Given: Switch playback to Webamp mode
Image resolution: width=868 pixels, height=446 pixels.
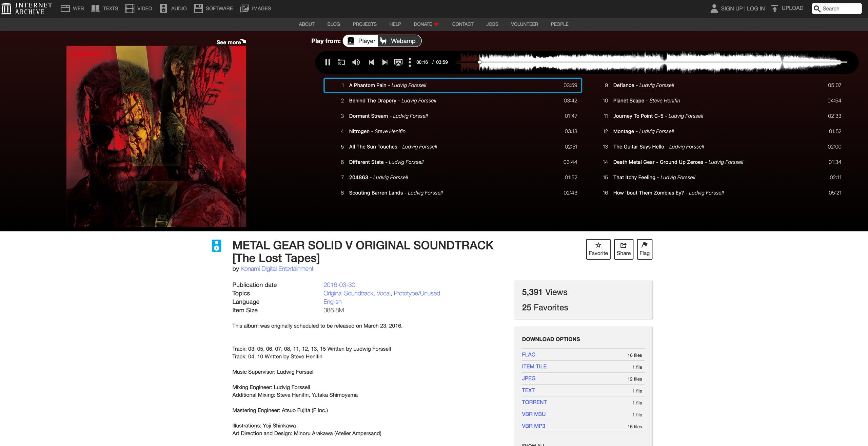Looking at the screenshot, I should (399, 41).
